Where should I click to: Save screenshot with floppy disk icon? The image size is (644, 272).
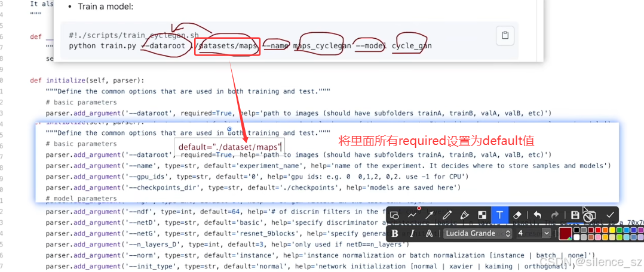tap(575, 215)
